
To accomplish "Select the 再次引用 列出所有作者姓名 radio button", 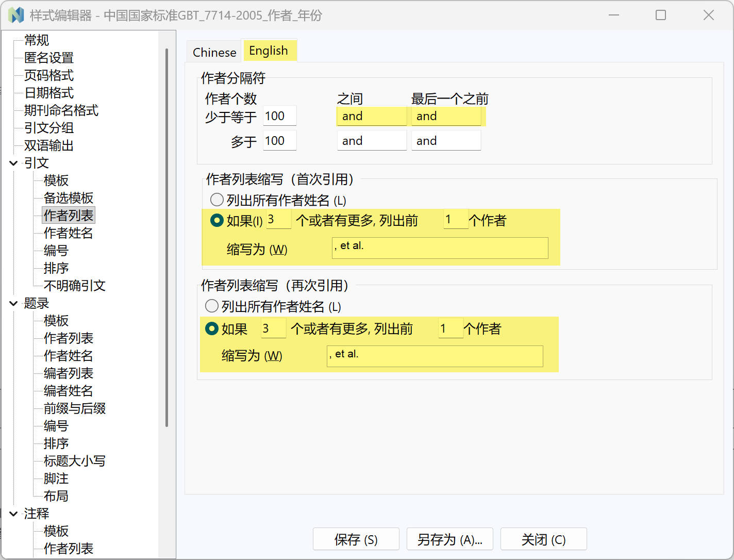I will tap(212, 306).
